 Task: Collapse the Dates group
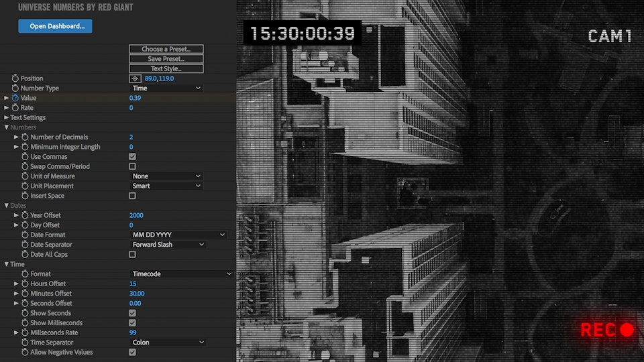click(x=7, y=206)
